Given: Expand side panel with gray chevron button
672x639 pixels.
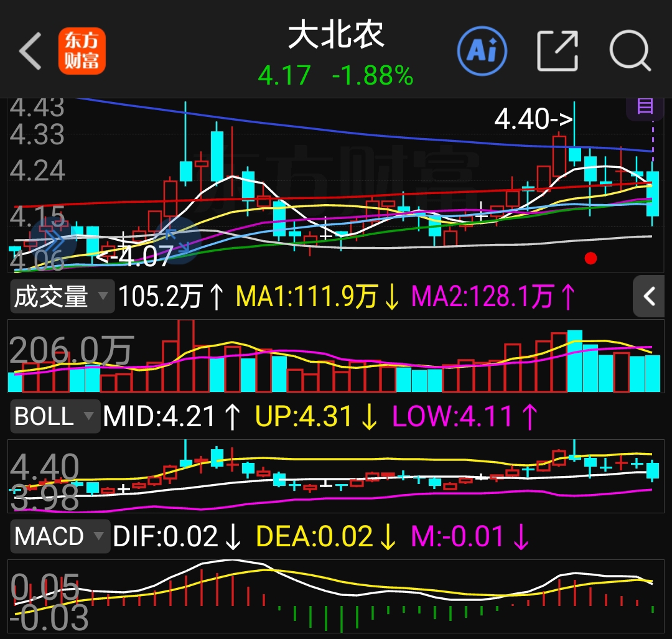Looking at the screenshot, I should (x=648, y=296).
